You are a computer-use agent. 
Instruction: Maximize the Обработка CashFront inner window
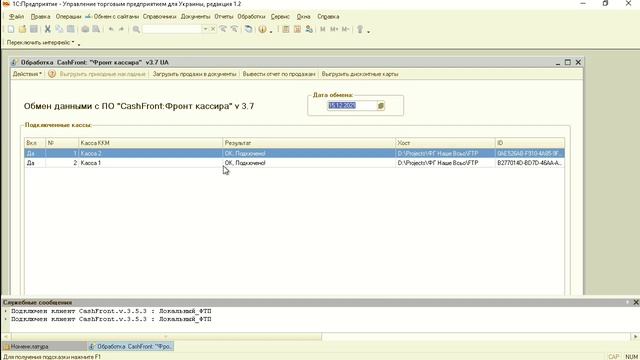(568, 62)
